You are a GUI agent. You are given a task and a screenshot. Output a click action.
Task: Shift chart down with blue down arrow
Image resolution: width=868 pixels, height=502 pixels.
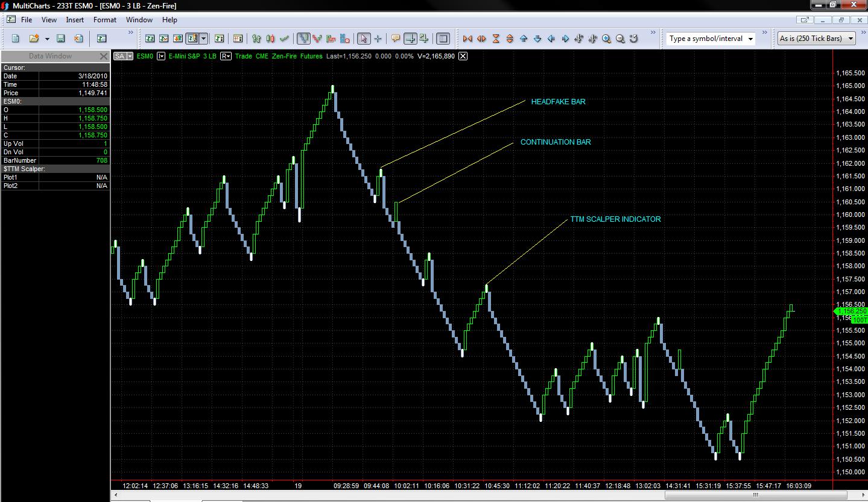pos(537,39)
